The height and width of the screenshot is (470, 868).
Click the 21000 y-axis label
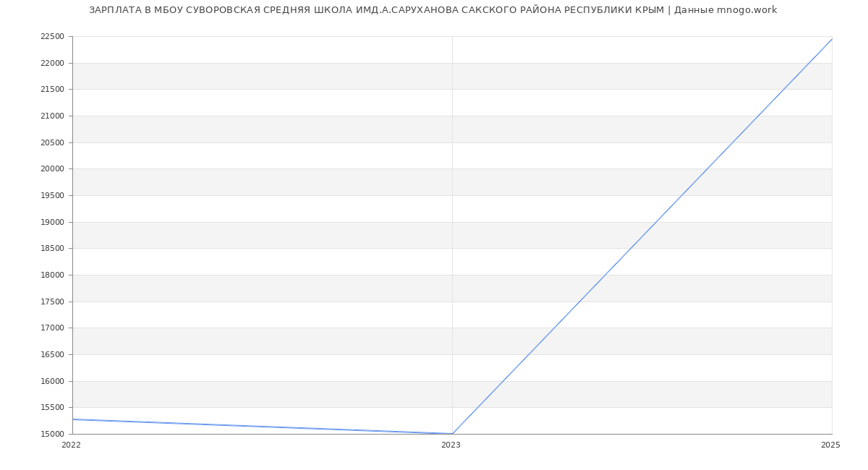pos(52,116)
